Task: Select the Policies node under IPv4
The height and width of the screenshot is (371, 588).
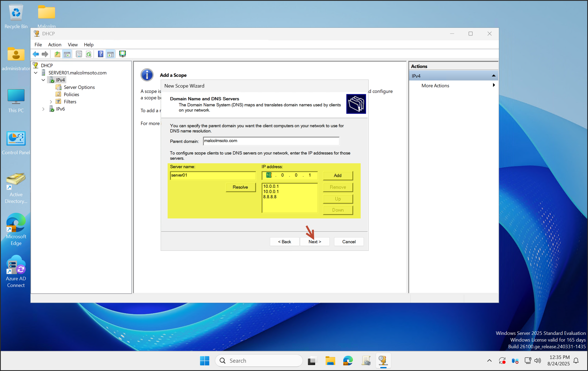Action: tap(71, 94)
